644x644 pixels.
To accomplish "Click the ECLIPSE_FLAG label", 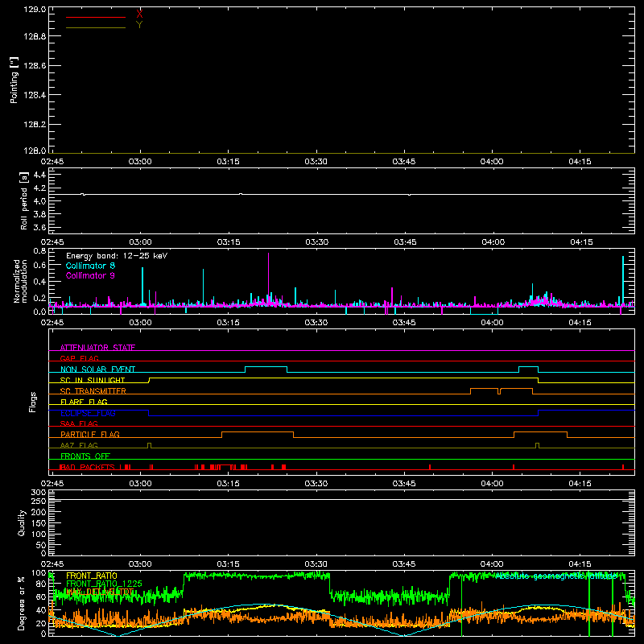I will coord(88,413).
